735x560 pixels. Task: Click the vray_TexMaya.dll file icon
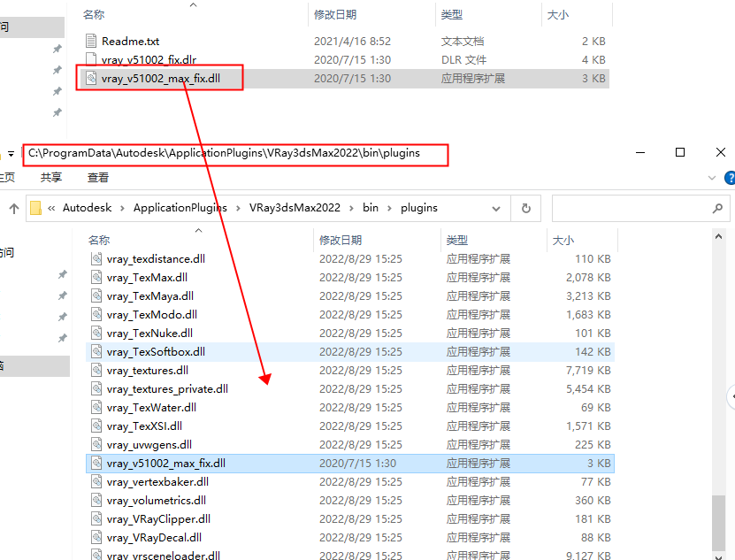[x=96, y=296]
